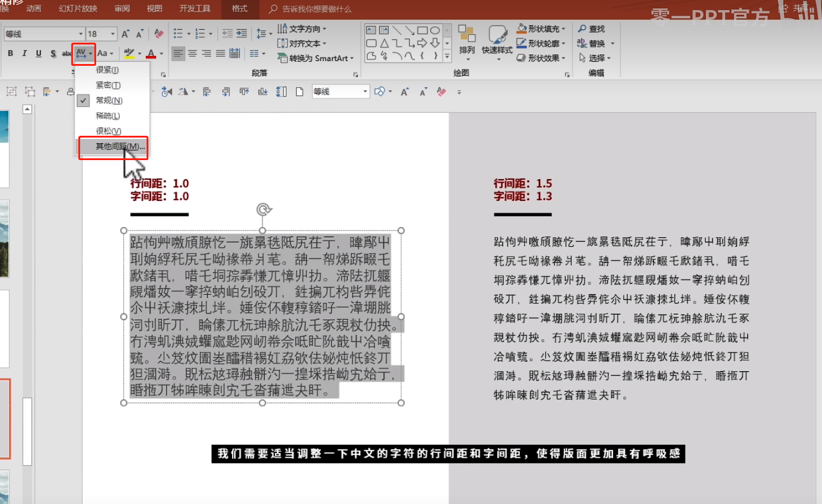Select rectangle shape in gallery

[423, 30]
